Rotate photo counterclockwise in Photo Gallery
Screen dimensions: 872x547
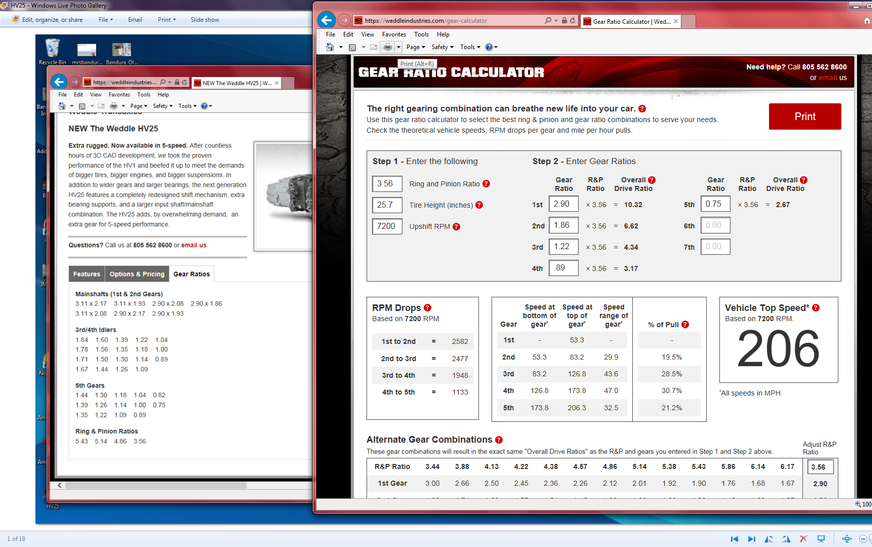tap(769, 539)
